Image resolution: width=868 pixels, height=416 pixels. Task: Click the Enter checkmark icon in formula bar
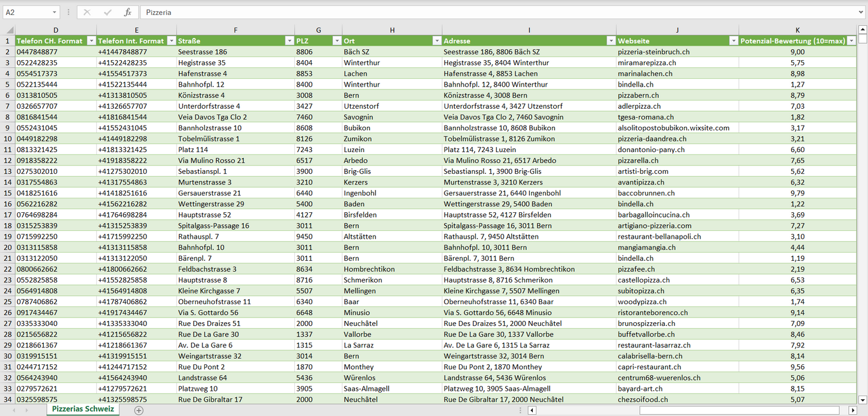pyautogui.click(x=108, y=12)
